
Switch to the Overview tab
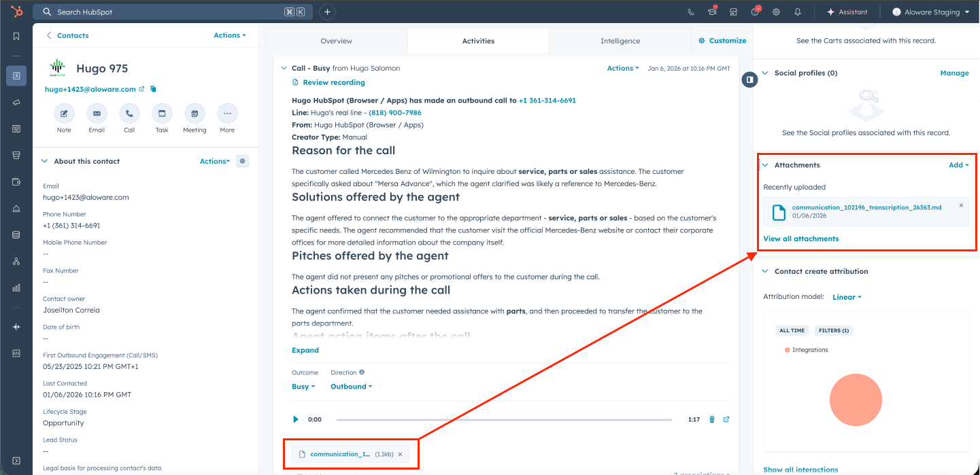336,41
